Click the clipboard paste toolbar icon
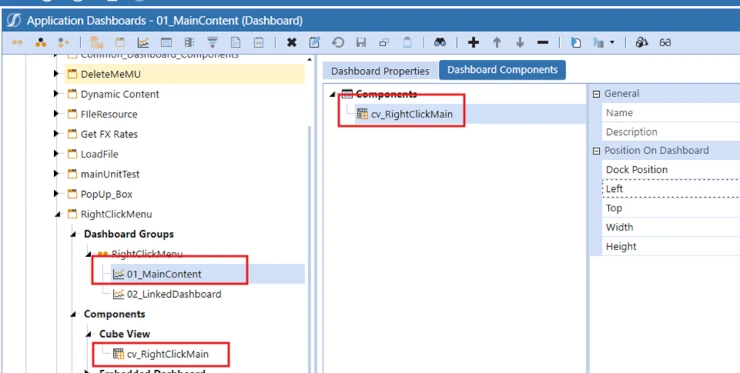 click(407, 42)
